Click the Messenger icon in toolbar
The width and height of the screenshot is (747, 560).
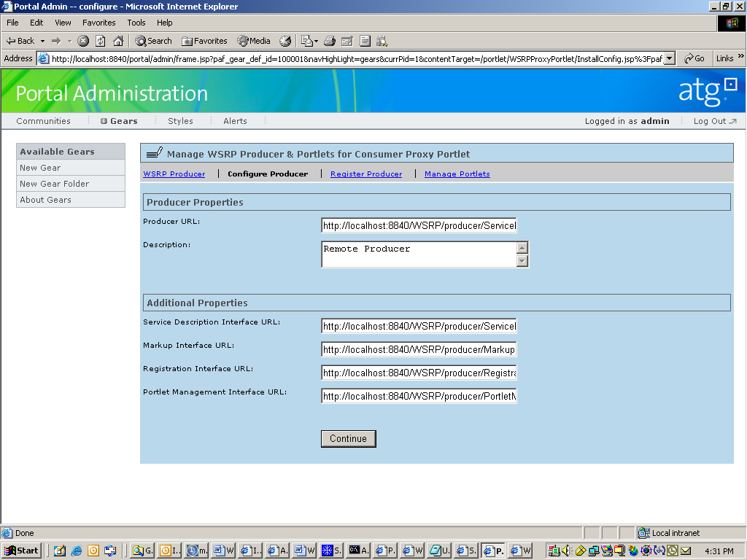coord(382,41)
